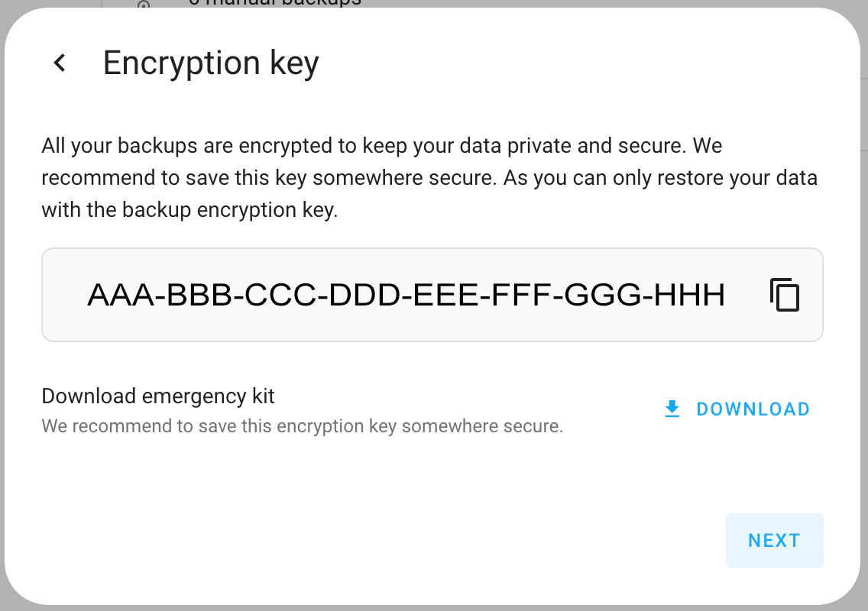The image size is (868, 611).
Task: Select the AAA segment of the key
Action: [x=121, y=295]
